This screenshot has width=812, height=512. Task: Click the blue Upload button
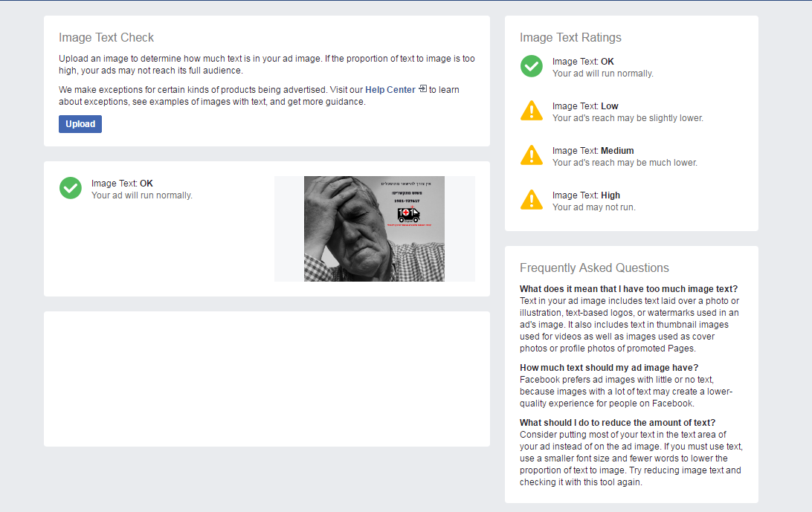(x=80, y=124)
